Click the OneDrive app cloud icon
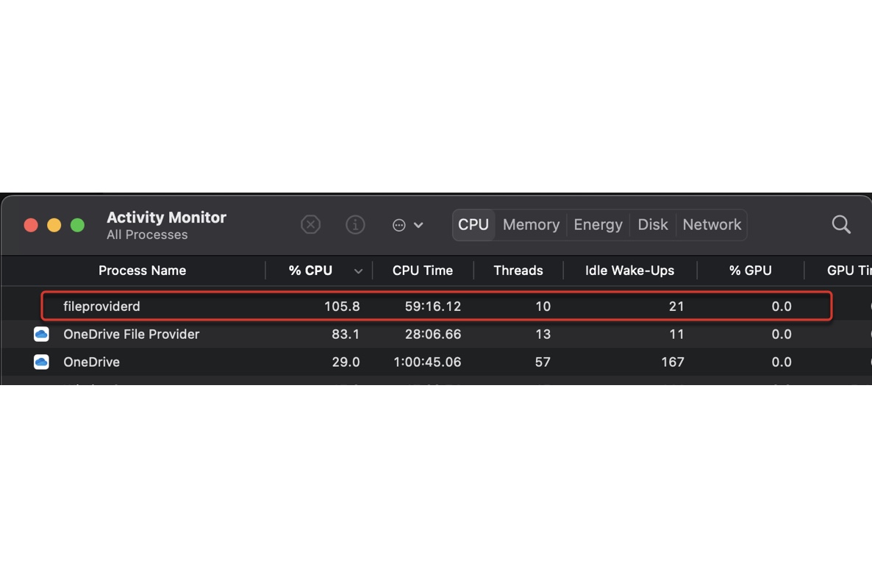The height and width of the screenshot is (588, 872). coord(41,362)
